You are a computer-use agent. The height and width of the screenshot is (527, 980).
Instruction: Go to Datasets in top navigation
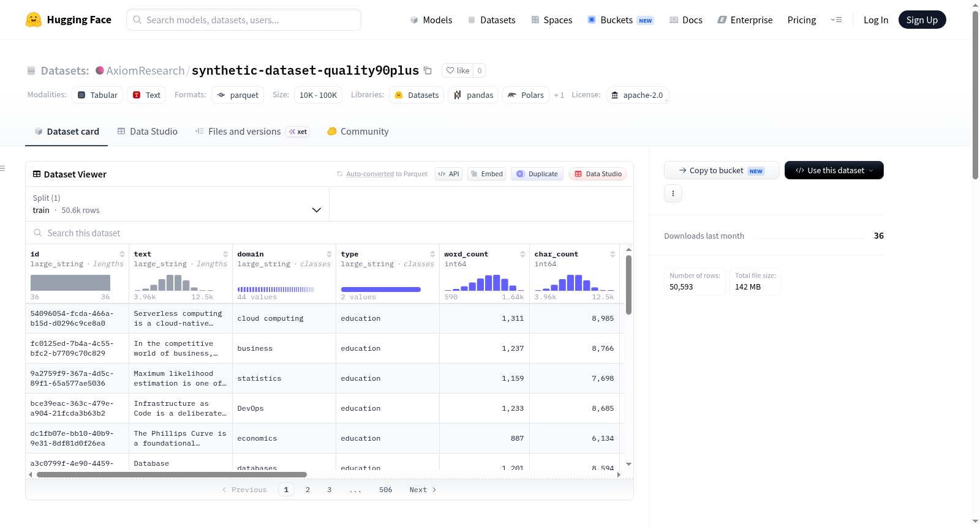[492, 20]
